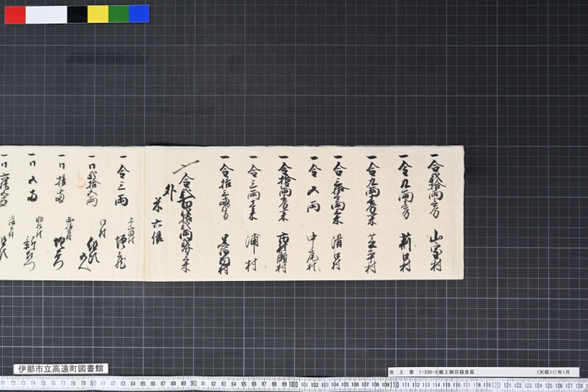Select the white color patch

pos(46,14)
